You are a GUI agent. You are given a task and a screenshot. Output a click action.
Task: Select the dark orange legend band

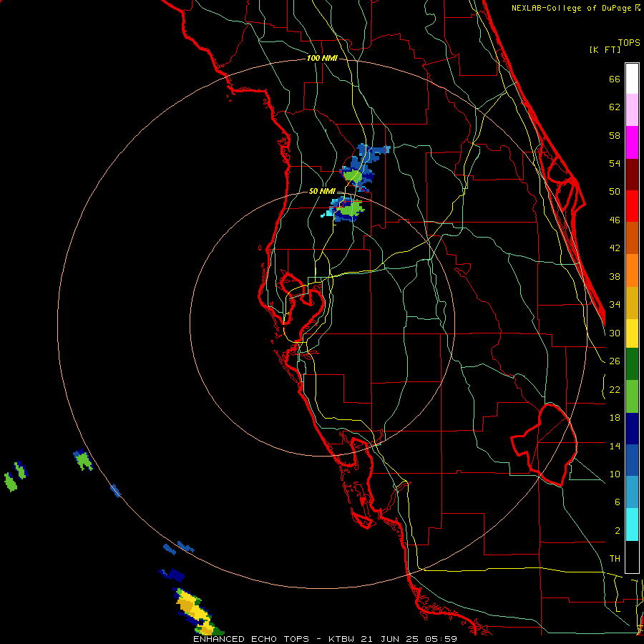[632, 238]
